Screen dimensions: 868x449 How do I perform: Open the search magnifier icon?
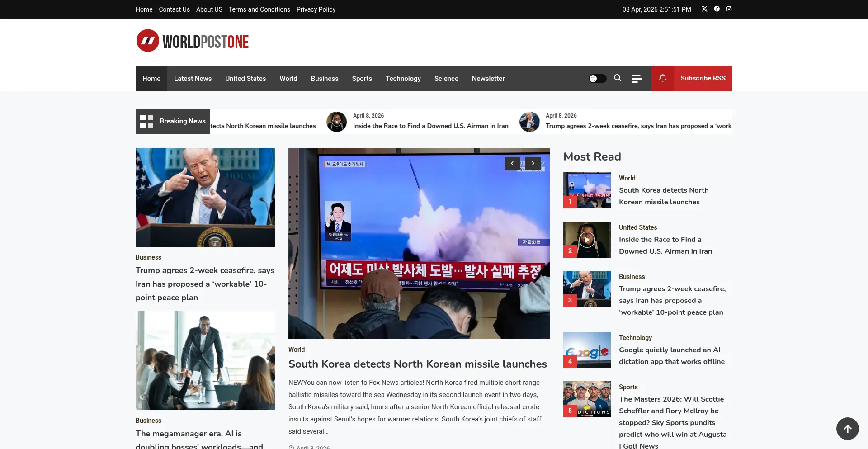click(618, 78)
